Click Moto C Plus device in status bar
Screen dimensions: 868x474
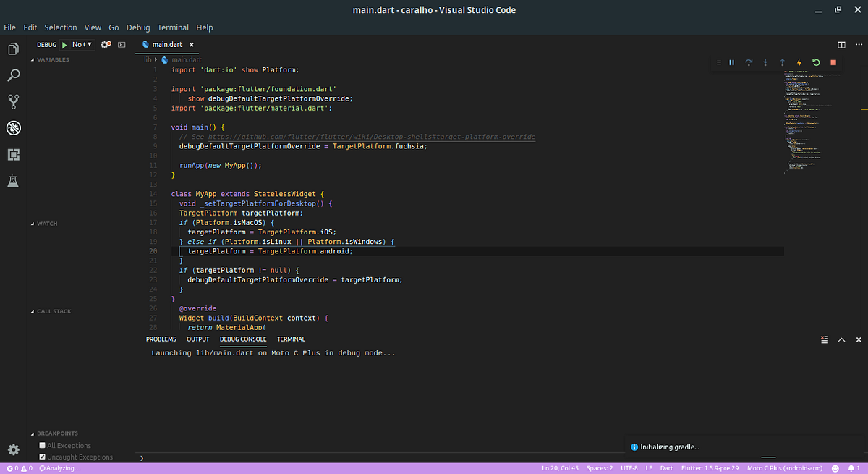[785, 467]
